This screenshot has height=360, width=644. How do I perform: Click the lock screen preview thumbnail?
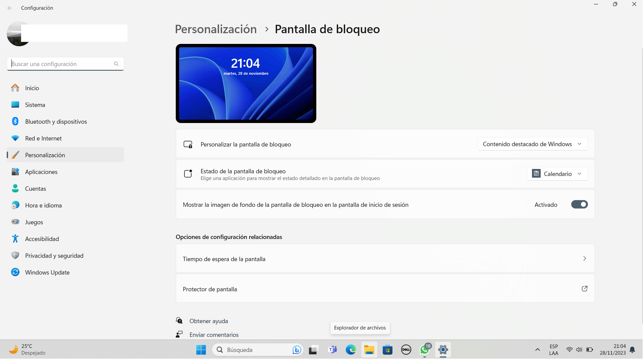coord(246,83)
